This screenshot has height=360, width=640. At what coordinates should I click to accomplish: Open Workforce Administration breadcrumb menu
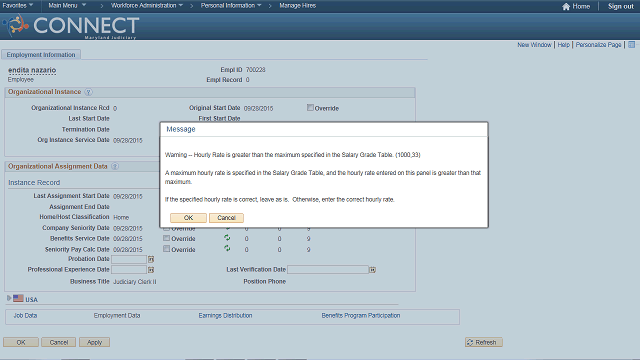click(147, 6)
